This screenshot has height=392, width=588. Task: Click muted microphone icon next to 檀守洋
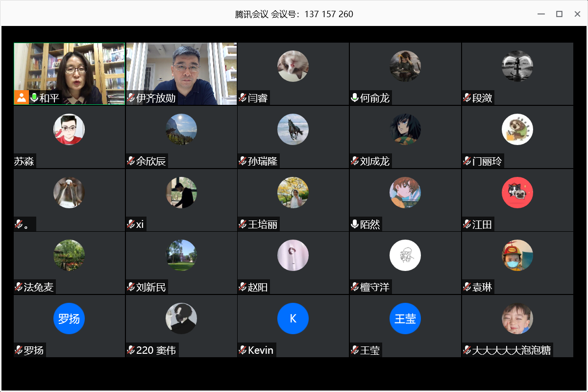355,287
